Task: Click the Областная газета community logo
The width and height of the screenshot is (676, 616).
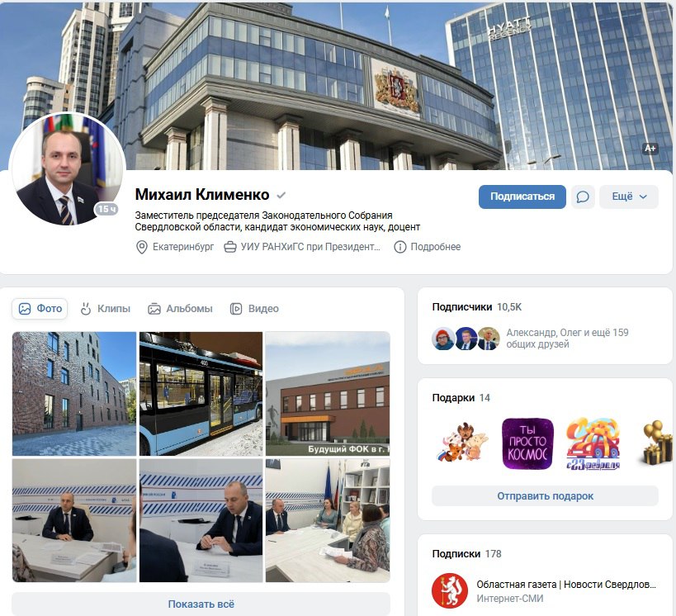Action: (450, 590)
